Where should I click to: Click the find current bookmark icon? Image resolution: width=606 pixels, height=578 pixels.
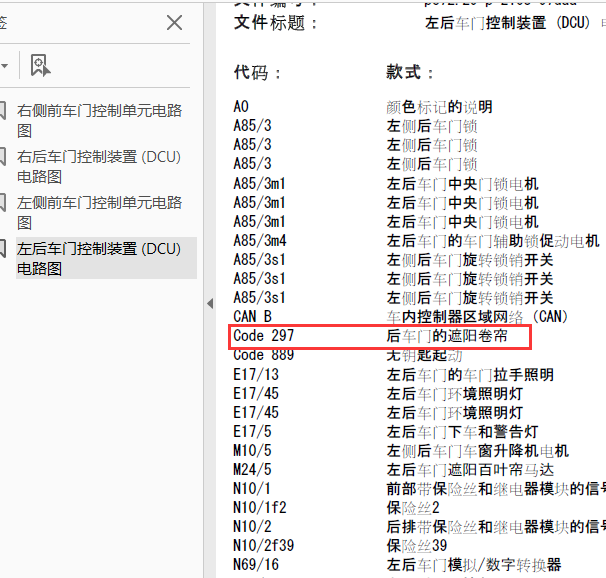(40, 65)
